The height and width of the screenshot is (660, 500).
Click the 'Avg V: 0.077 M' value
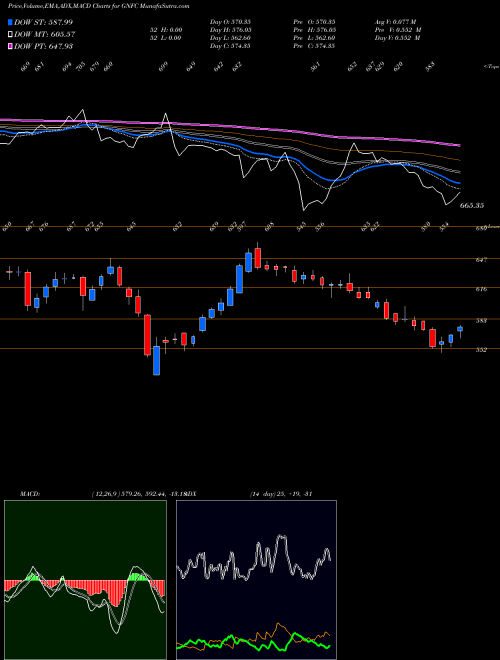pyautogui.click(x=396, y=22)
